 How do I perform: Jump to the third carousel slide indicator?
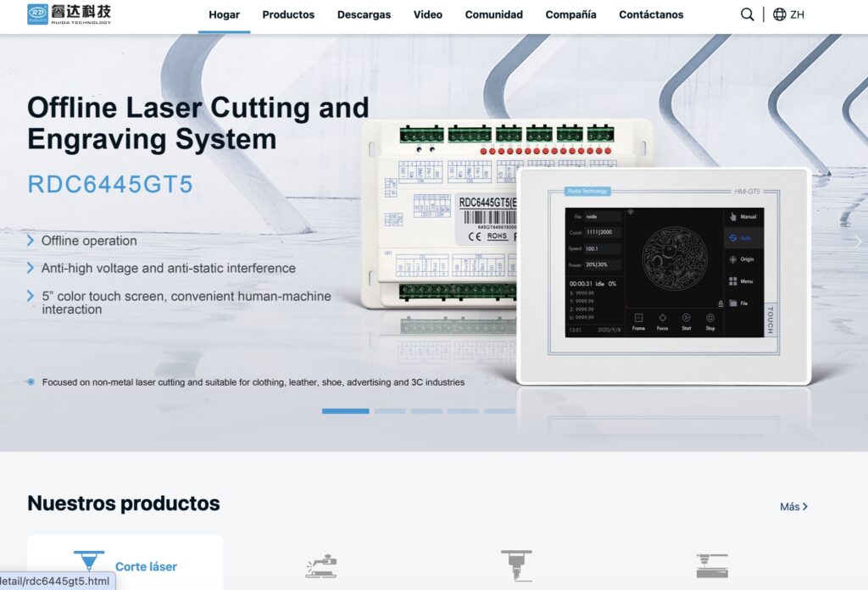click(427, 411)
